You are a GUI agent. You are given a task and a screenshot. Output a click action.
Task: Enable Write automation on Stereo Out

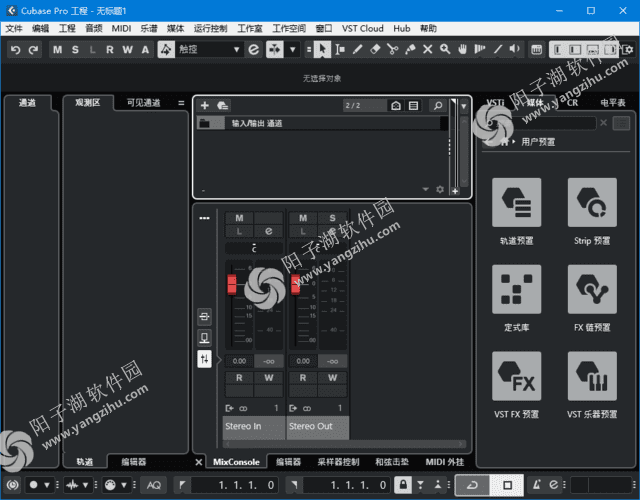click(x=332, y=378)
